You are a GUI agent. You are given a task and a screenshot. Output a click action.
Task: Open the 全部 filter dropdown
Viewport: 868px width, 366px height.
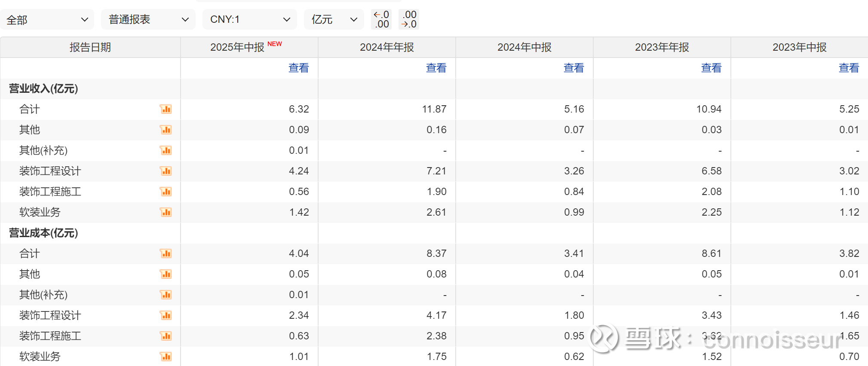47,19
